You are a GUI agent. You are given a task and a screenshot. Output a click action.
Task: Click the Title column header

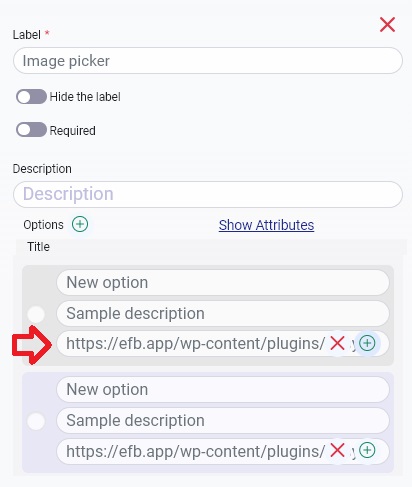pos(38,247)
